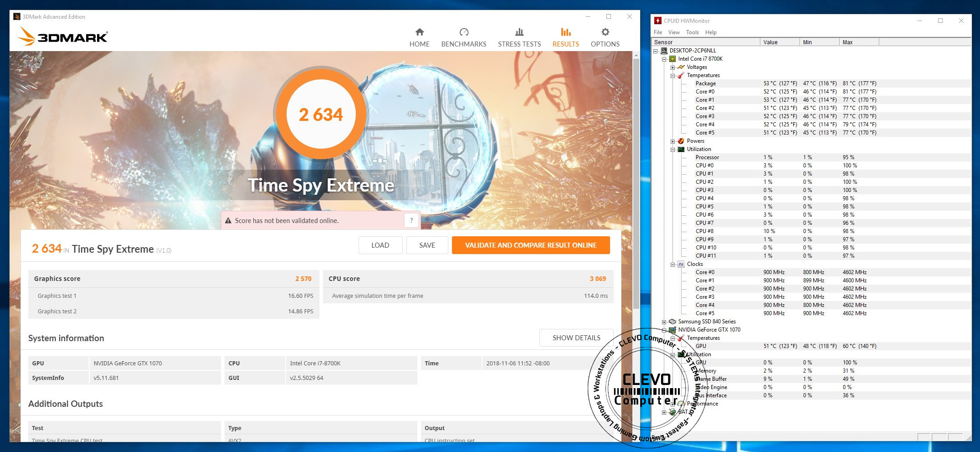
Task: Collapse the DESKTOP-2CP6NLL tree node
Action: coord(656,51)
